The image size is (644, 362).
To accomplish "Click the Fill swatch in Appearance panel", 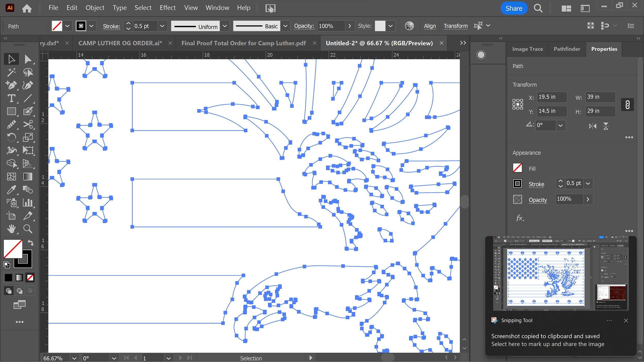I will (x=517, y=168).
